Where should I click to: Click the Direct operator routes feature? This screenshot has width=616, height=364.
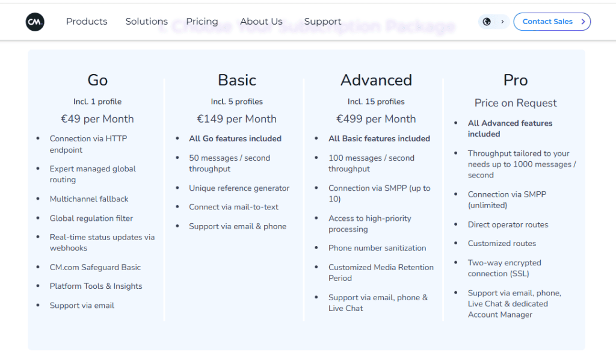pyautogui.click(x=508, y=224)
